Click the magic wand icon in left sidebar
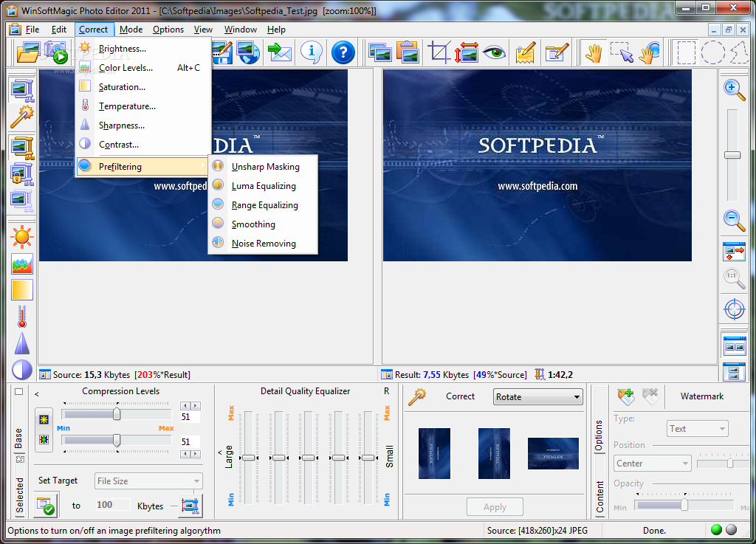 [x=21, y=117]
